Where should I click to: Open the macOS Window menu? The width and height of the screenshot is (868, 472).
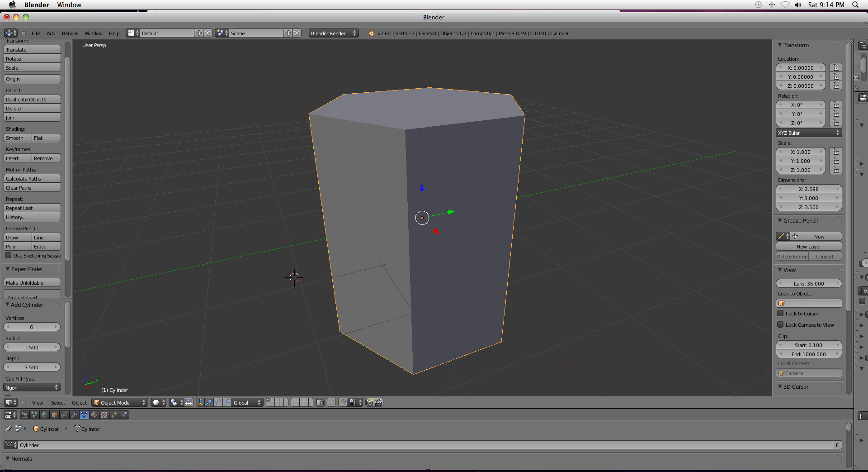(69, 5)
